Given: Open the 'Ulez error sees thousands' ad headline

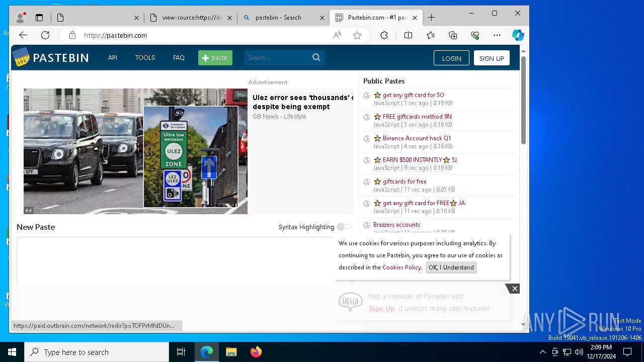Looking at the screenshot, I should (x=302, y=102).
